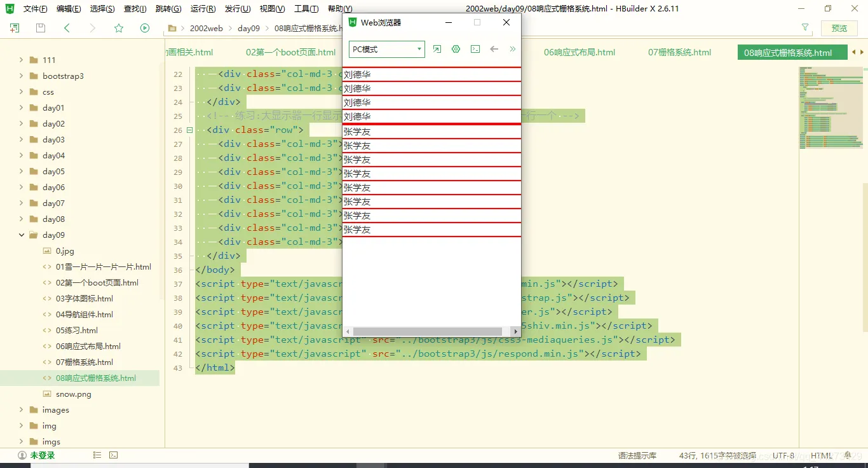The height and width of the screenshot is (468, 868).
Task: Go forward with the right chevron toolbar icon
Action: (x=93, y=28)
